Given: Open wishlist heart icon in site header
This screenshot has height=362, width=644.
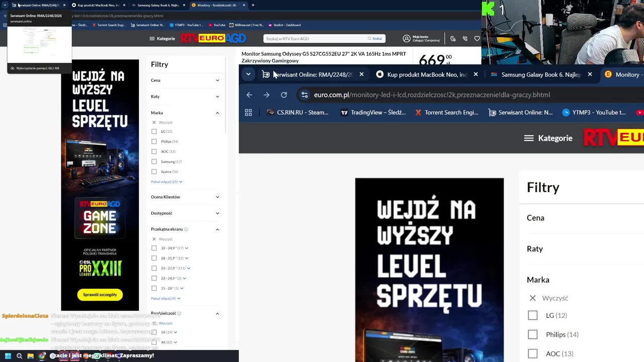Looking at the screenshot, I should tap(477, 38).
